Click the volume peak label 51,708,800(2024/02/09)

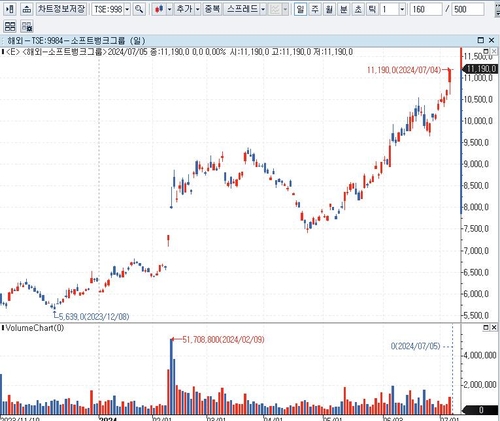(223, 340)
